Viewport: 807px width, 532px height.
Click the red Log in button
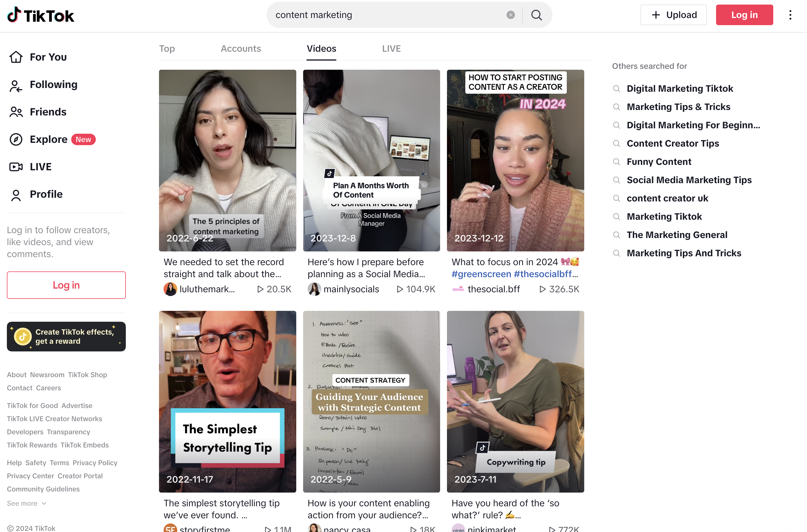[744, 15]
